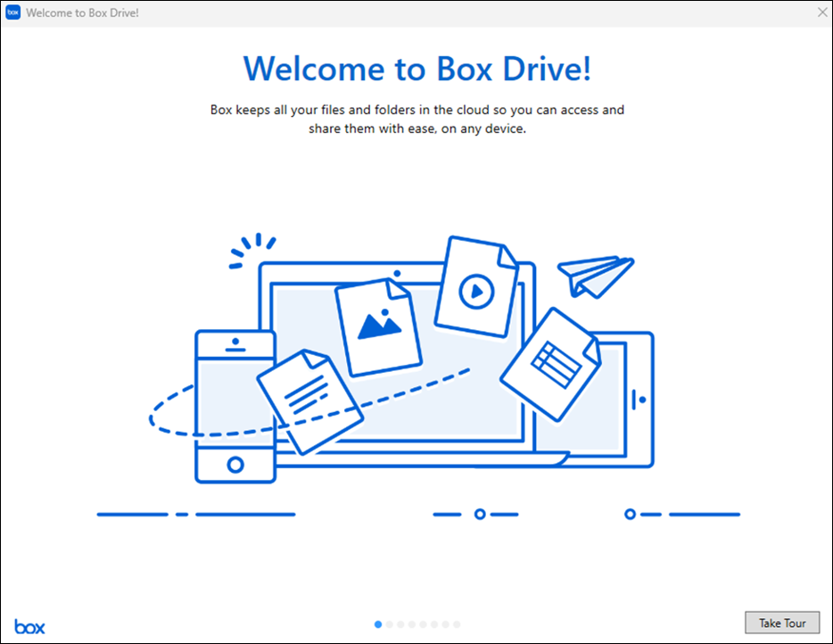833x644 pixels.
Task: Close the Welcome to Box Drive window
Action: (x=822, y=12)
